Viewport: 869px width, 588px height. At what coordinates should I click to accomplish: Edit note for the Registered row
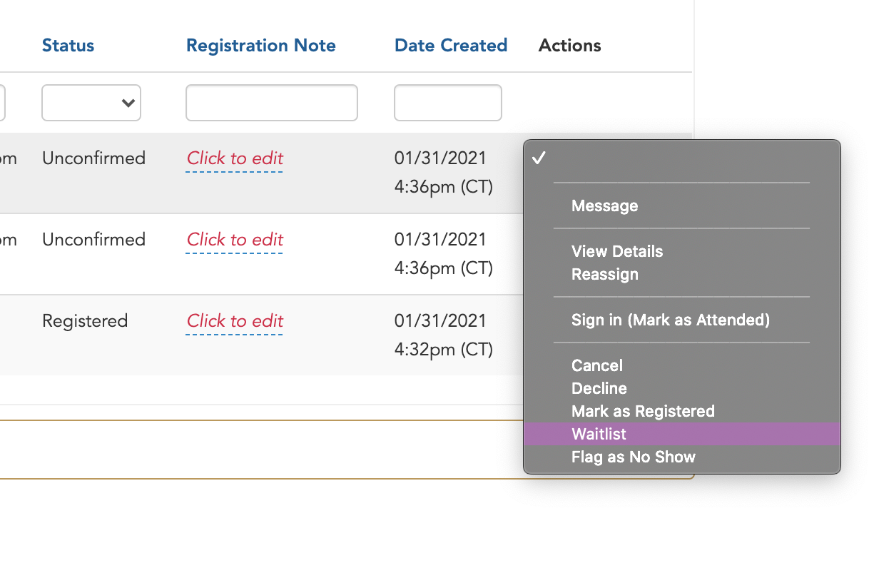click(235, 321)
